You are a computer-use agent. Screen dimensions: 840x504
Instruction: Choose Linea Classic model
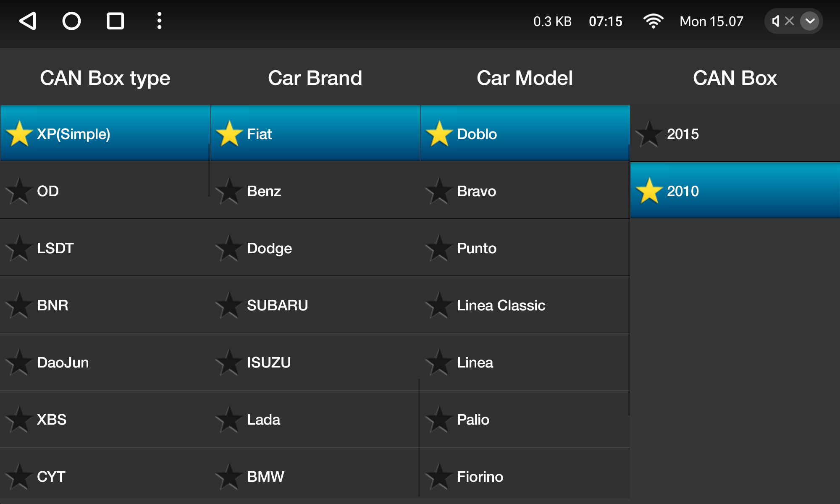(x=501, y=305)
